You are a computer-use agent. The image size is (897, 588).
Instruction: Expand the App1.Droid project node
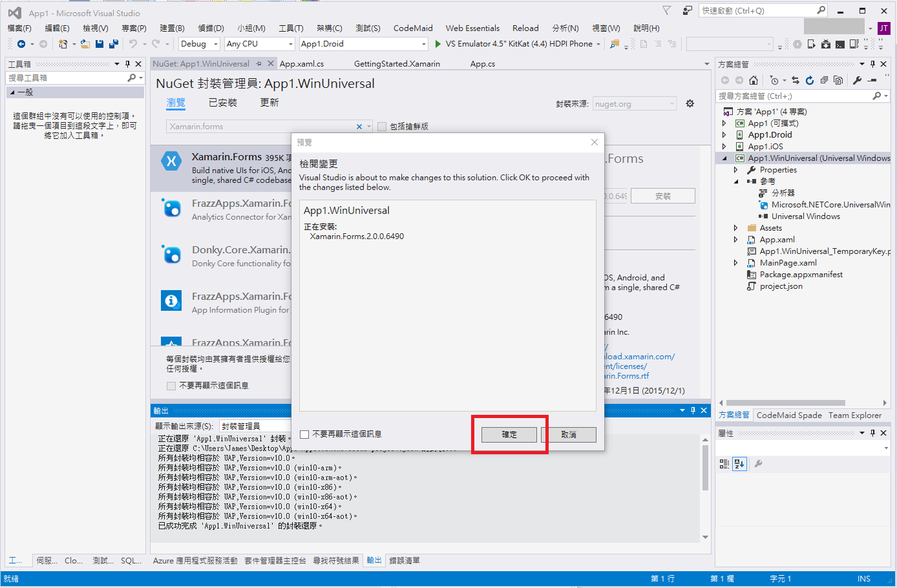[724, 135]
